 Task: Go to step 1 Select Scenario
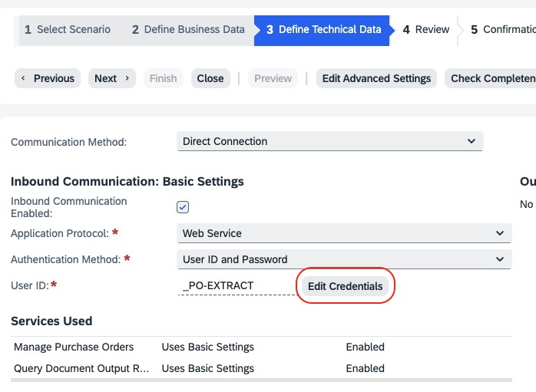click(x=68, y=30)
